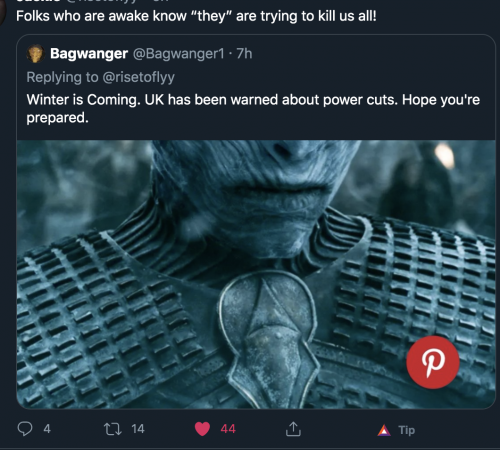Click the Brave triangle tip icon
This screenshot has width=500, height=450.
tap(384, 430)
